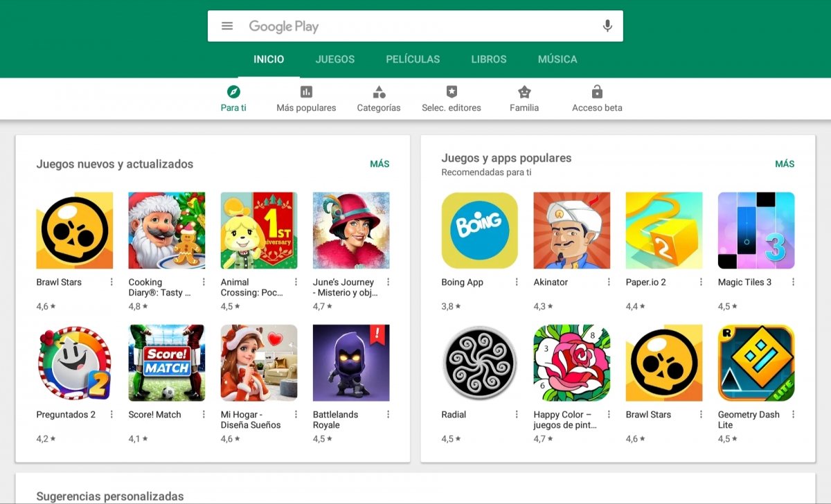
Task: Open the Cooking Diary app icon
Action: (167, 231)
